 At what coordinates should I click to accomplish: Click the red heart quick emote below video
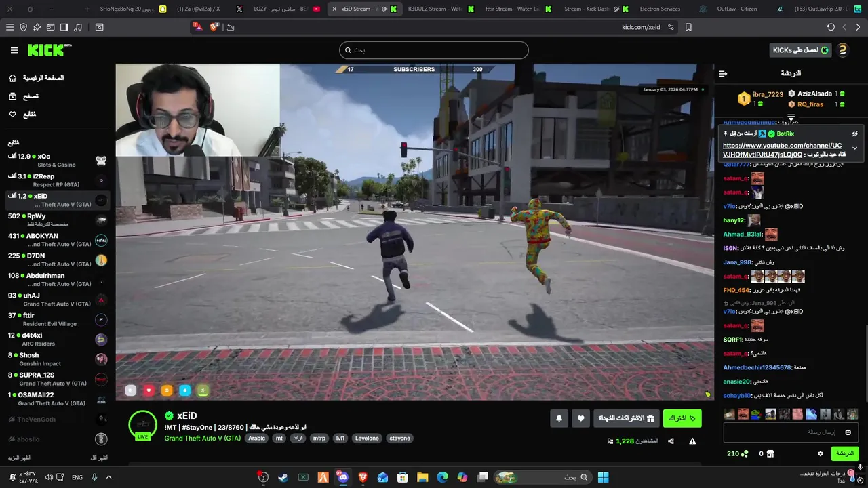[x=149, y=390]
